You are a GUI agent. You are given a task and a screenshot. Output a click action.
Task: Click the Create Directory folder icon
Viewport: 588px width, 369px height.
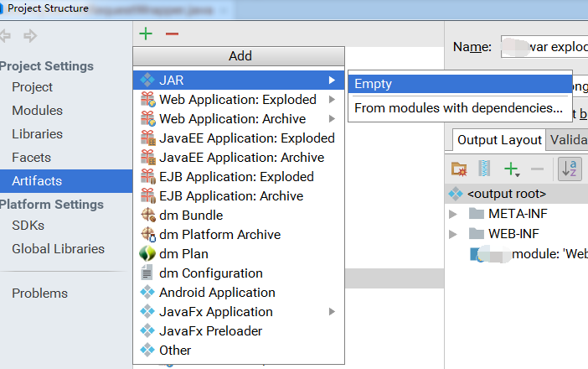[x=459, y=169]
